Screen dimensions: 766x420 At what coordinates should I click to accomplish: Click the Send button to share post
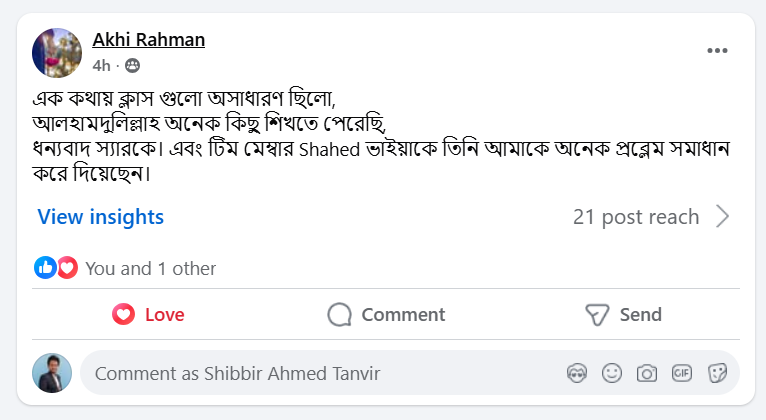(623, 314)
